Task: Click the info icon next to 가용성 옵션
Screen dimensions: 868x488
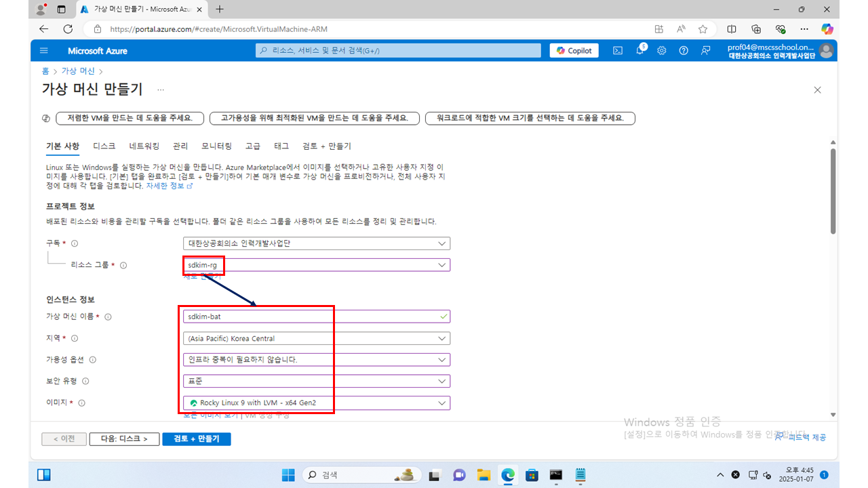Action: pyautogui.click(x=93, y=360)
